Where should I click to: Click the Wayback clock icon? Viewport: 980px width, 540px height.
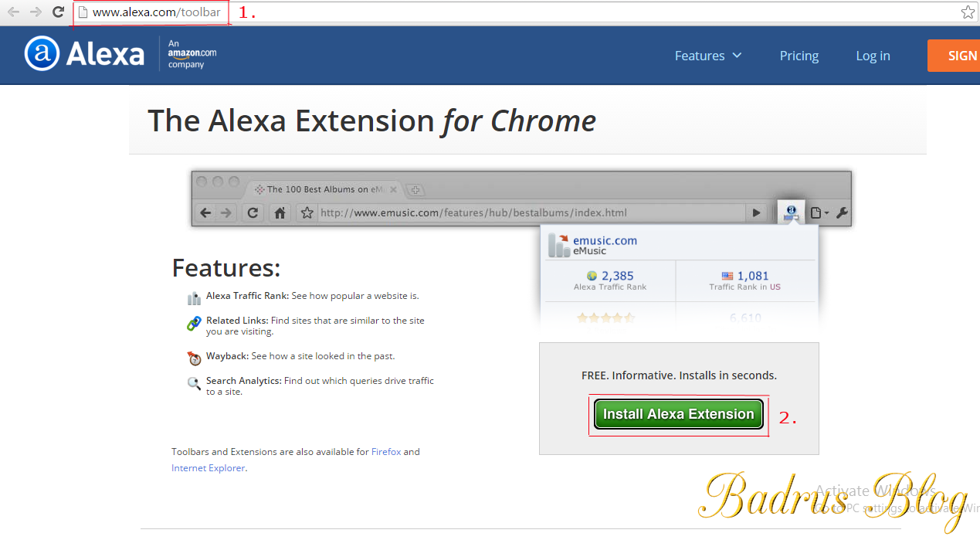[194, 358]
